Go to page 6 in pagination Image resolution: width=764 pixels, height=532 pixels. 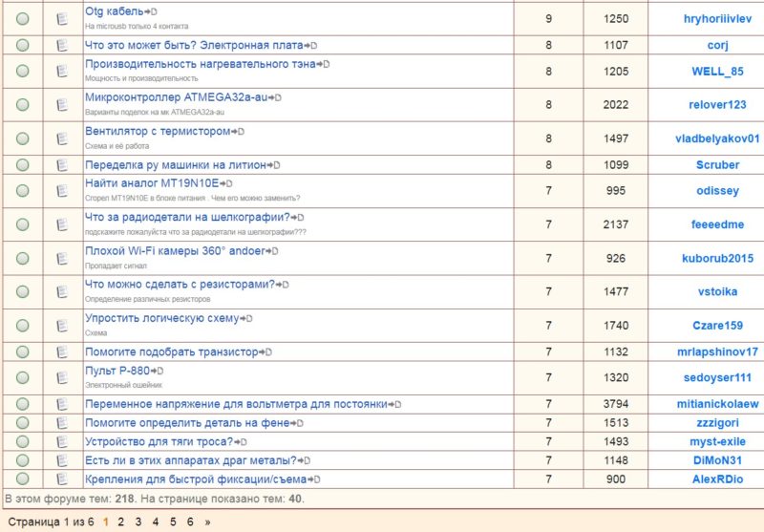[190, 521]
